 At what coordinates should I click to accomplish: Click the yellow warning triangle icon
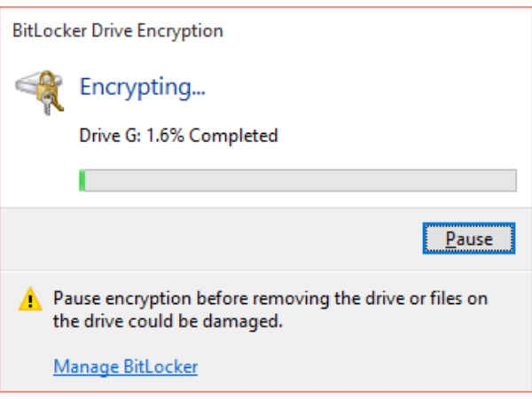point(30,300)
